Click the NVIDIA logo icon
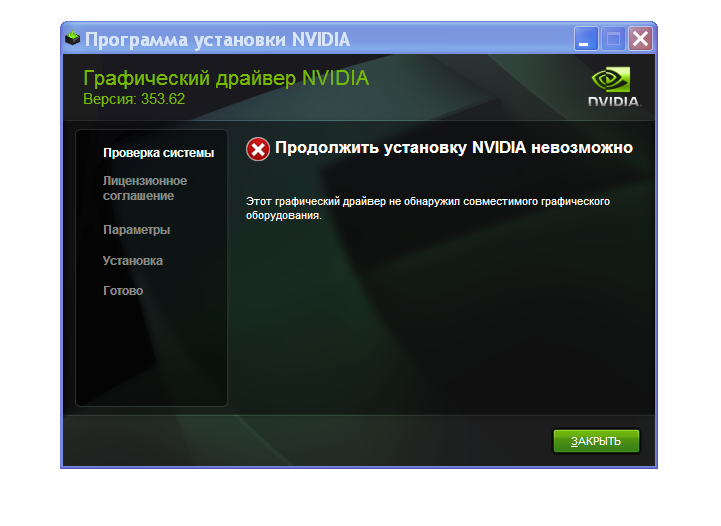This screenshot has width=721, height=526. pos(614,87)
